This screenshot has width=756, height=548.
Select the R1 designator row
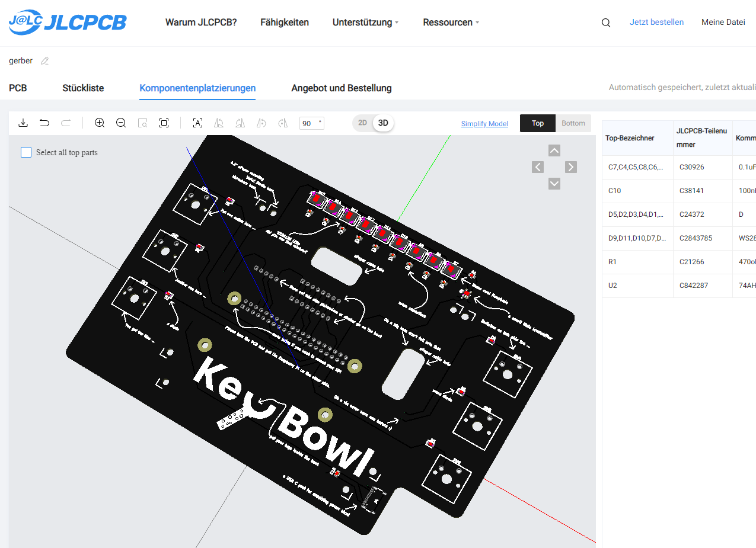(679, 262)
